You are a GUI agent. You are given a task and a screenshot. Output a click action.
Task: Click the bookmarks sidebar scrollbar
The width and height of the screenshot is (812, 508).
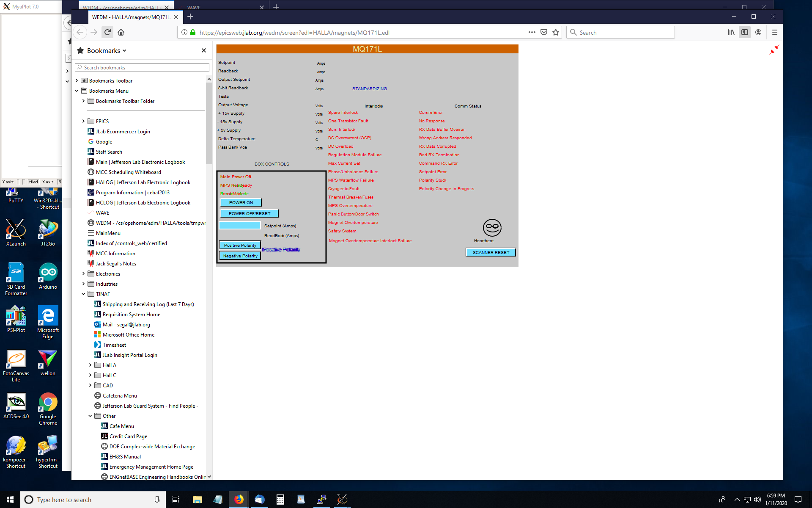point(209,123)
